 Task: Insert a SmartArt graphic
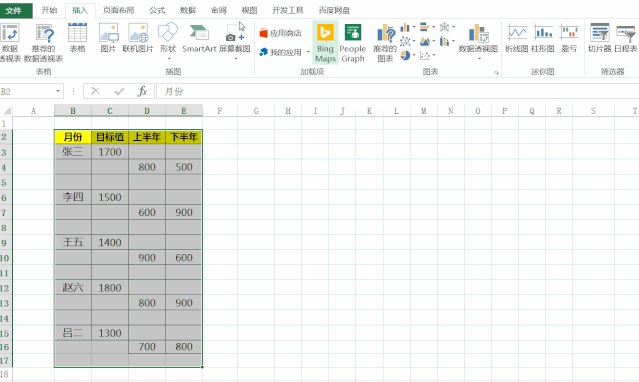[199, 38]
